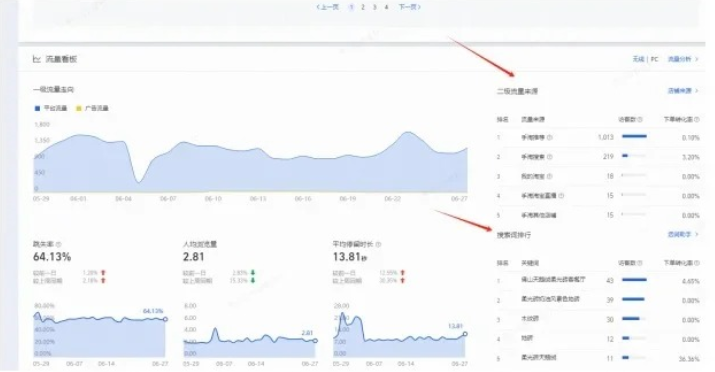Click info icon beside 平均停留时长 label
This screenshot has height=372, width=715.
378,244
